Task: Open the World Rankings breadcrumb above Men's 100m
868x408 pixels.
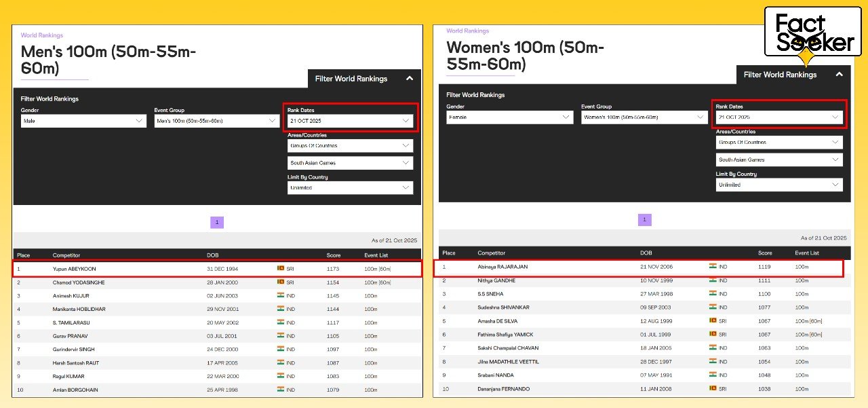Action: (42, 35)
